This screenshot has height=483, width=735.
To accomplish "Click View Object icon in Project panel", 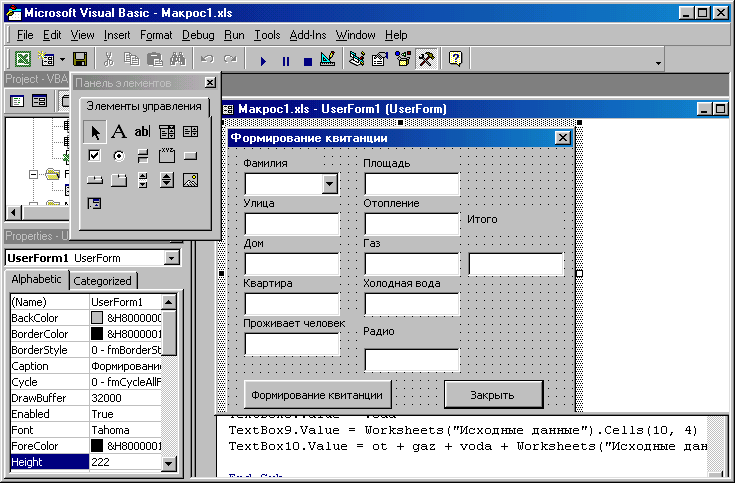I will [x=39, y=101].
